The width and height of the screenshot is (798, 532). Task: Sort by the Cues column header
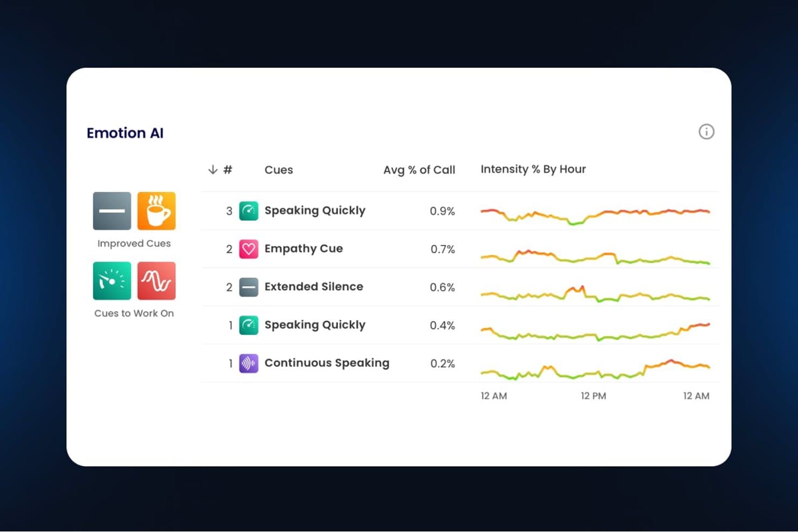pyautogui.click(x=279, y=170)
